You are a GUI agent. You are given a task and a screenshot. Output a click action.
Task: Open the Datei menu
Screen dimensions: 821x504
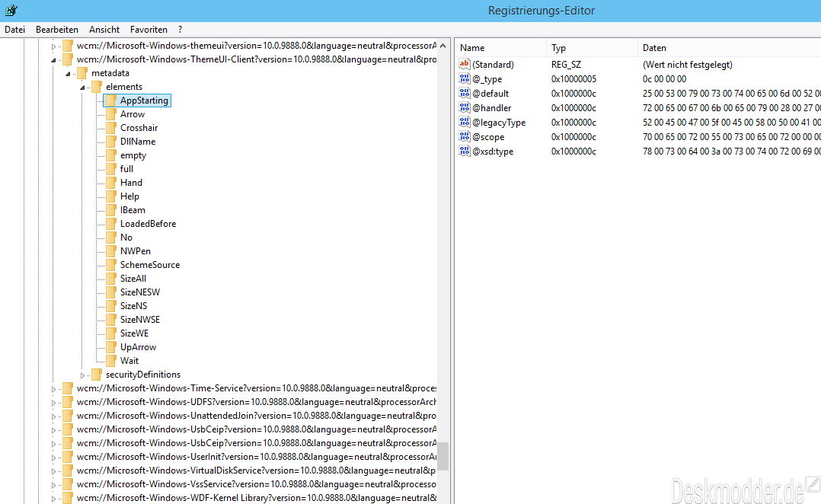(14, 30)
